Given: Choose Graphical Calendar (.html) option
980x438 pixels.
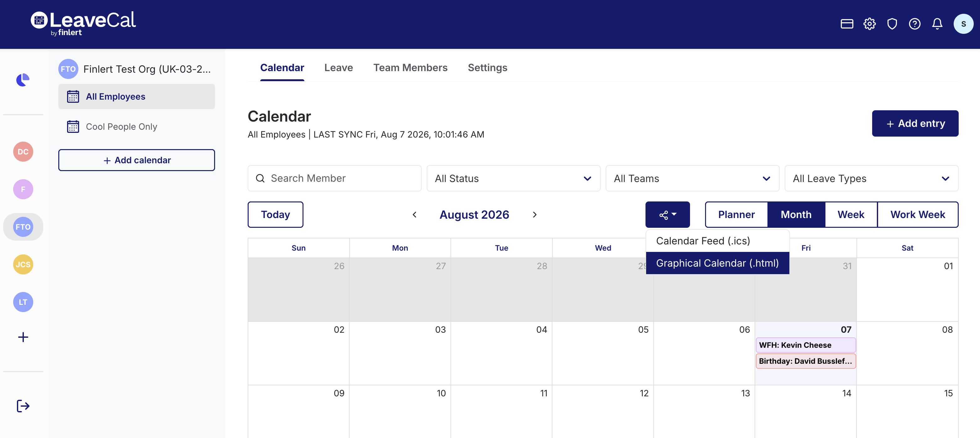Looking at the screenshot, I should (x=718, y=263).
